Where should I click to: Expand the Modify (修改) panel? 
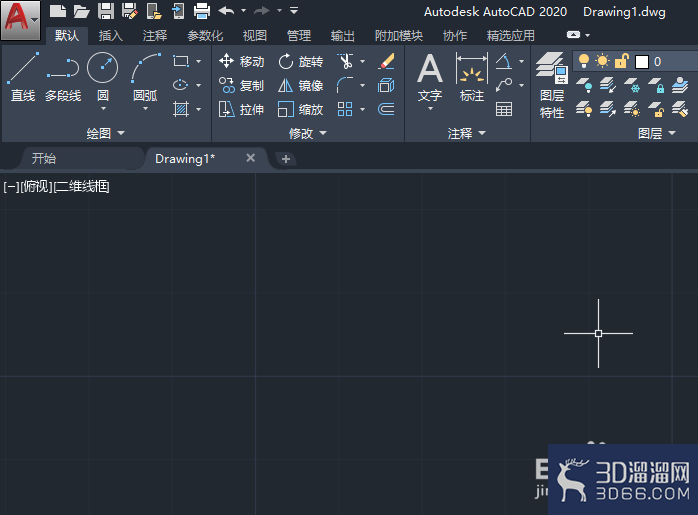pyautogui.click(x=308, y=133)
